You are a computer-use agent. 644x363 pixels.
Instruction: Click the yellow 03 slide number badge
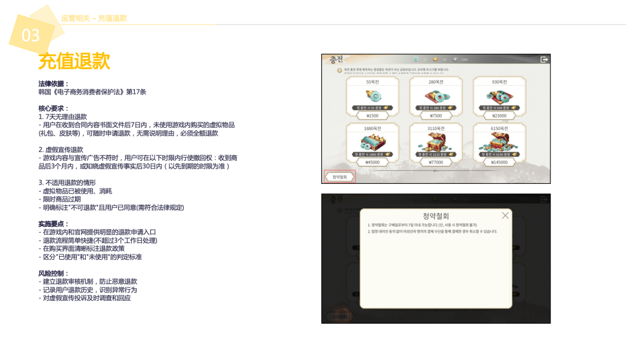tap(30, 35)
